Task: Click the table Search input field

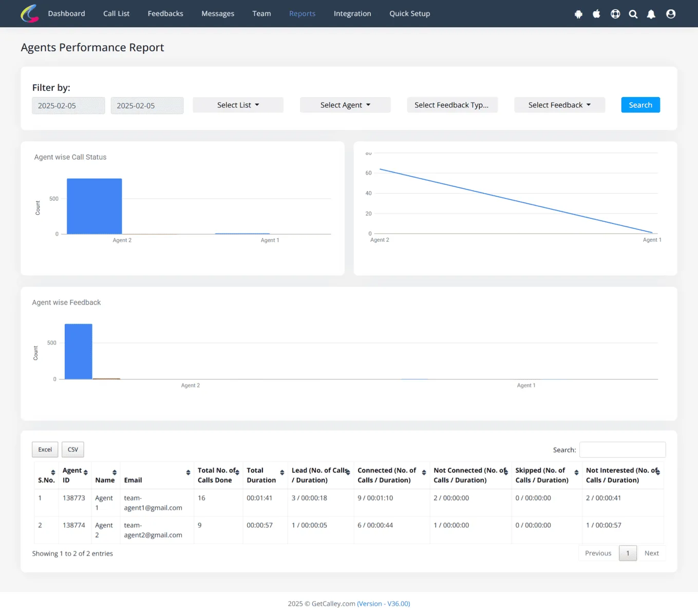Action: (x=622, y=450)
